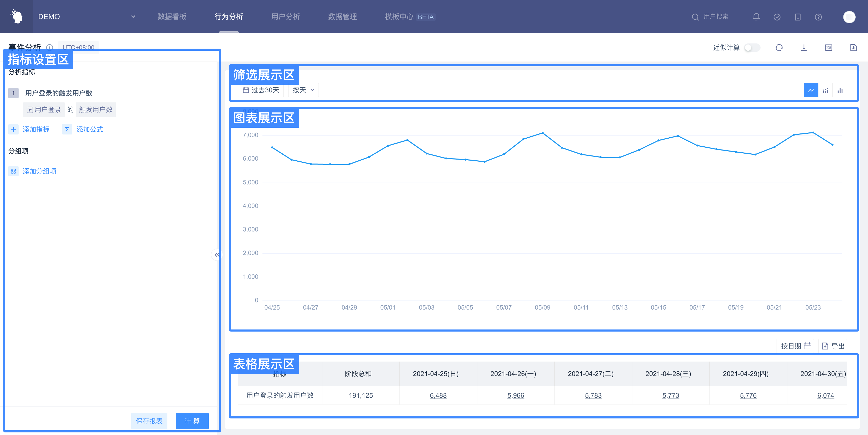Open the 按天 granularity dropdown
The width and height of the screenshot is (868, 435).
[x=303, y=90]
